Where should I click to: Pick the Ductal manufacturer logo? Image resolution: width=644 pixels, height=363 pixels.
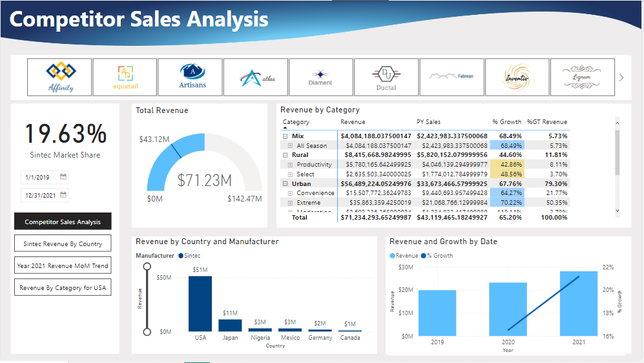click(386, 77)
